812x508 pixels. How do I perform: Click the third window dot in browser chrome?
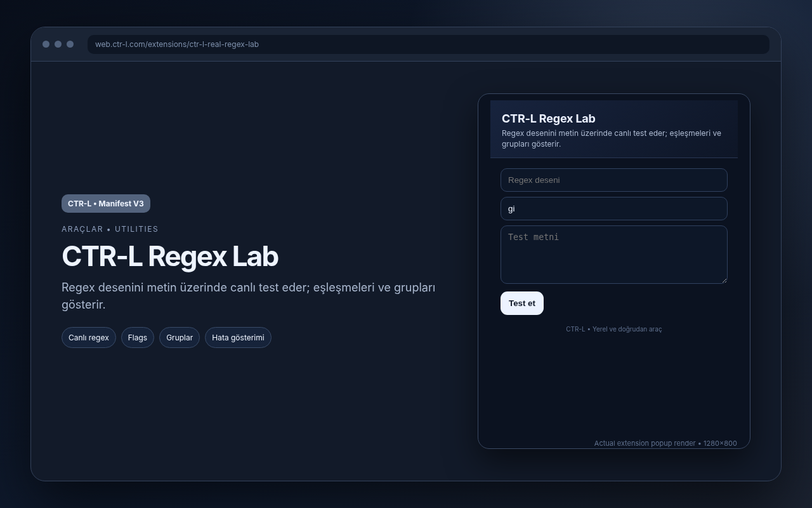(70, 44)
